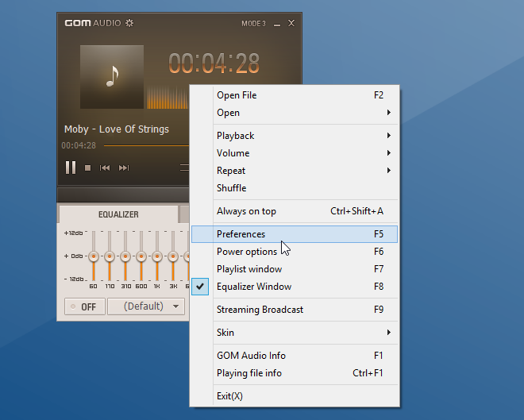Click the Moby - Love Of Strings title
The height and width of the screenshot is (420, 524).
coord(117,129)
